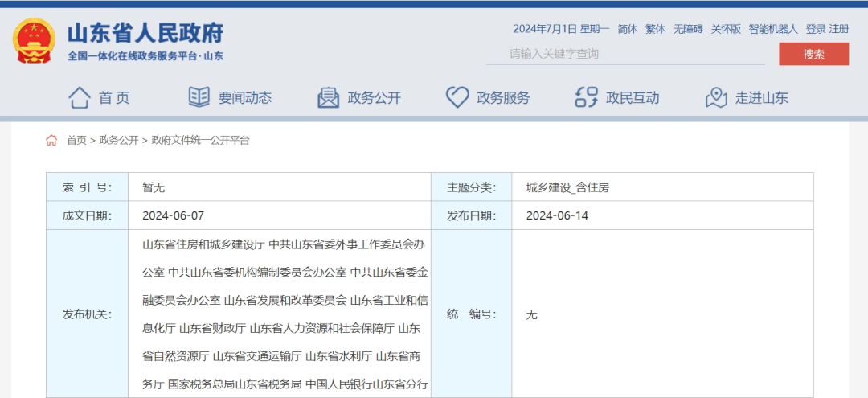Click the map pin icon for 走进山东
This screenshot has width=868, height=398.
point(716,97)
